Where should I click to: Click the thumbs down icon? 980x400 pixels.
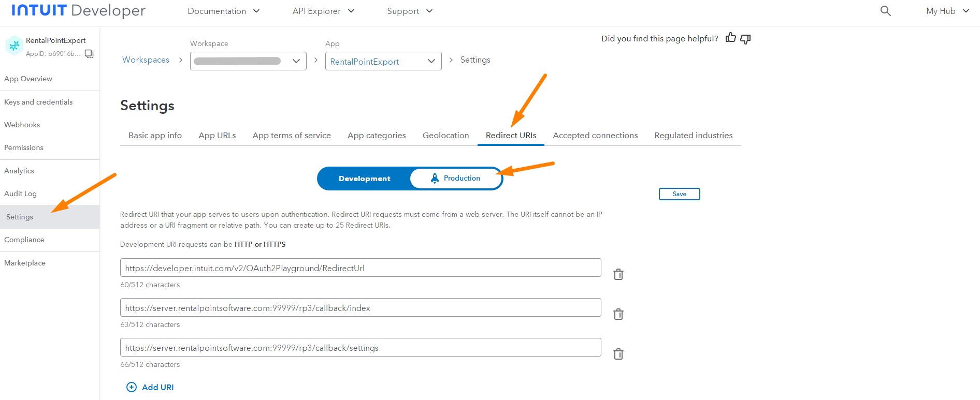[745, 39]
